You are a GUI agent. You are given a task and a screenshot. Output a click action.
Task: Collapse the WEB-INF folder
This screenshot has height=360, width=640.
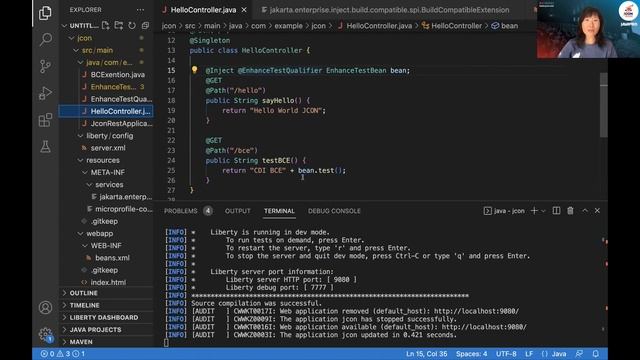85,246
